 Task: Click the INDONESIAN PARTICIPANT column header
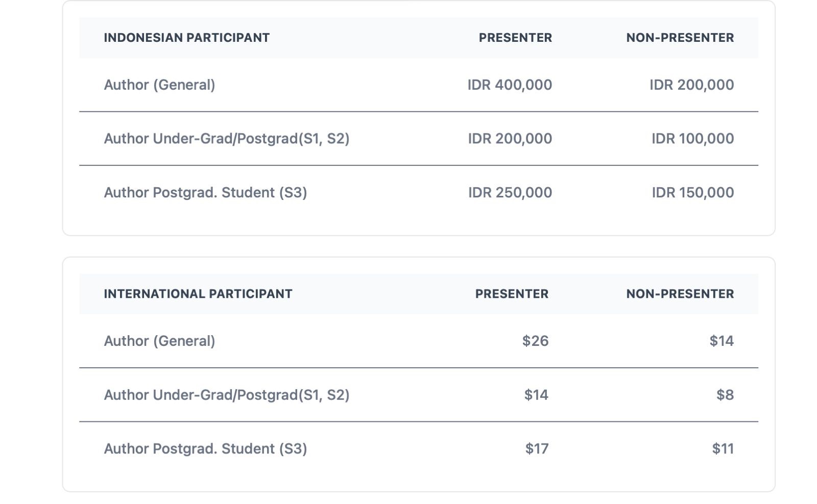186,38
